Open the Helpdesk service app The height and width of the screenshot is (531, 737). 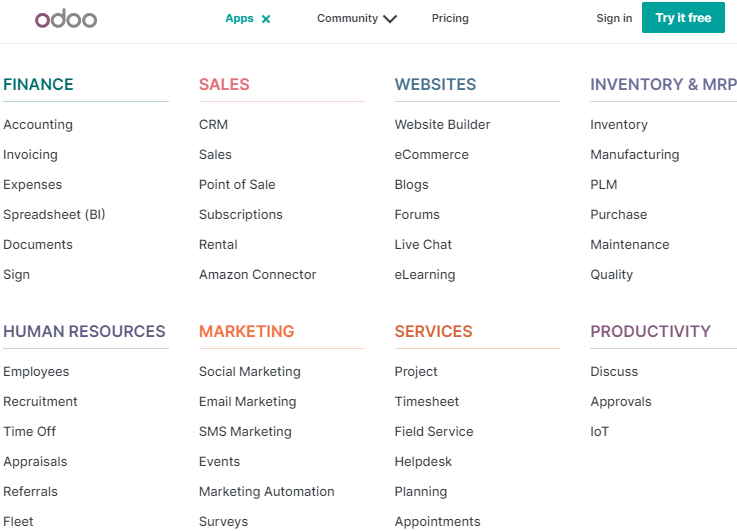tap(423, 461)
